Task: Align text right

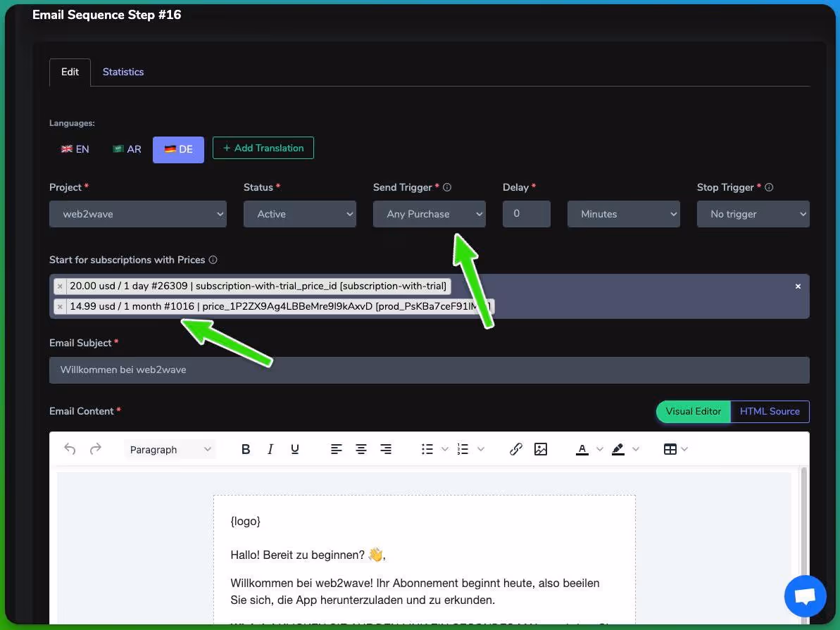Action: (x=386, y=449)
